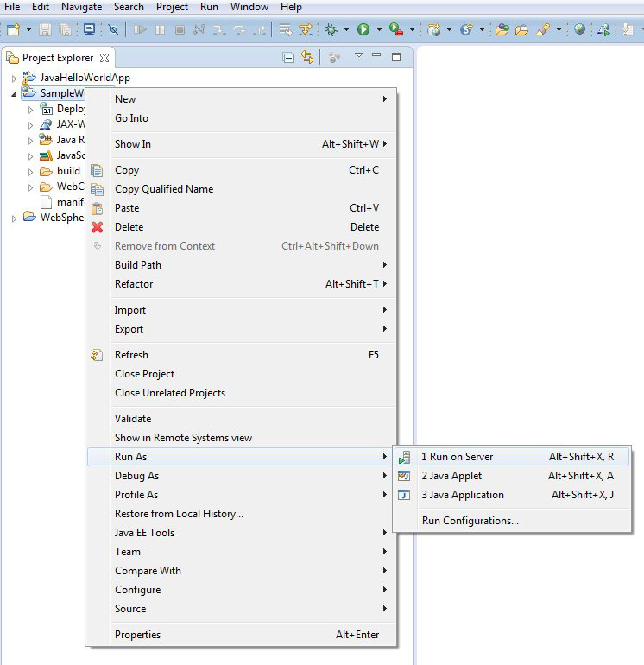
Task: Open the New wizard dropdown arrow
Action: click(28, 29)
